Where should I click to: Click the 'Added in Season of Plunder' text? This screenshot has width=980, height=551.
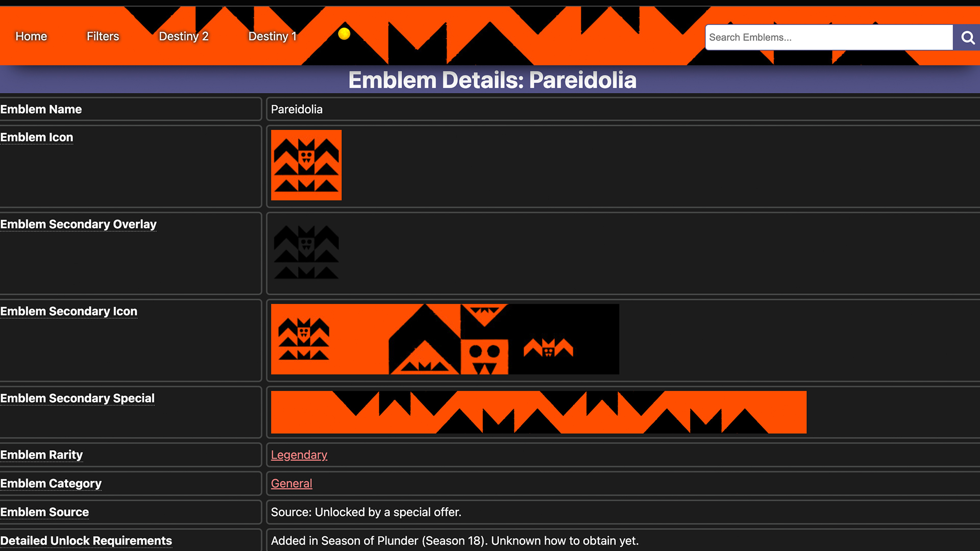[x=455, y=540]
